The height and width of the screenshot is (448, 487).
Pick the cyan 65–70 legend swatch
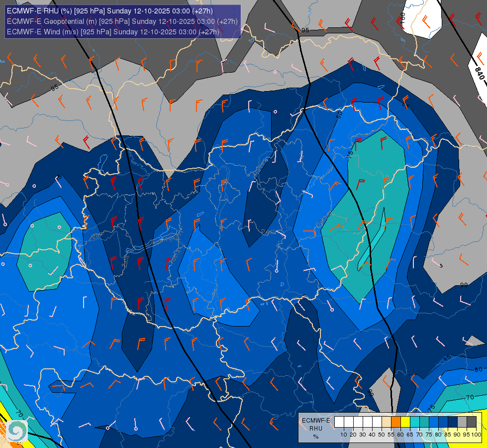415,422
